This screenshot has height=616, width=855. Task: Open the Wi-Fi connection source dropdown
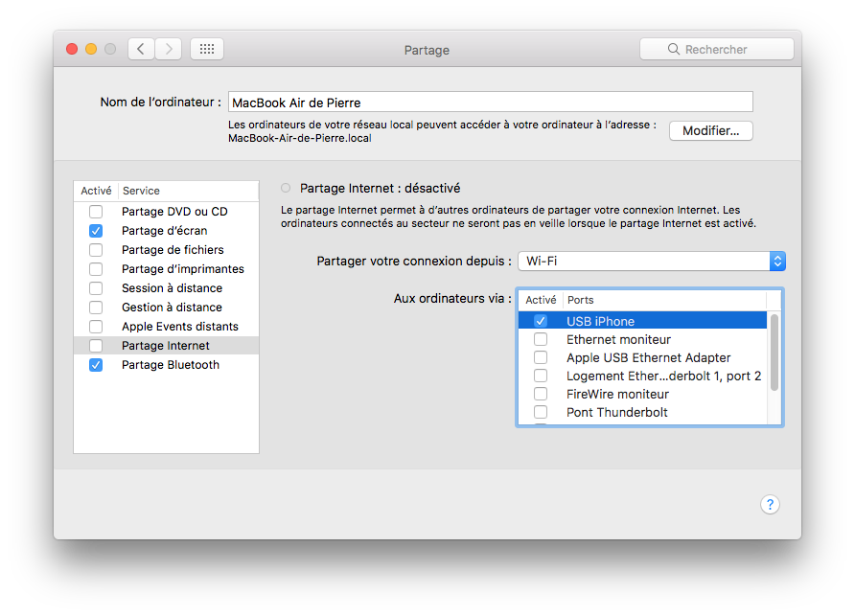pyautogui.click(x=652, y=262)
